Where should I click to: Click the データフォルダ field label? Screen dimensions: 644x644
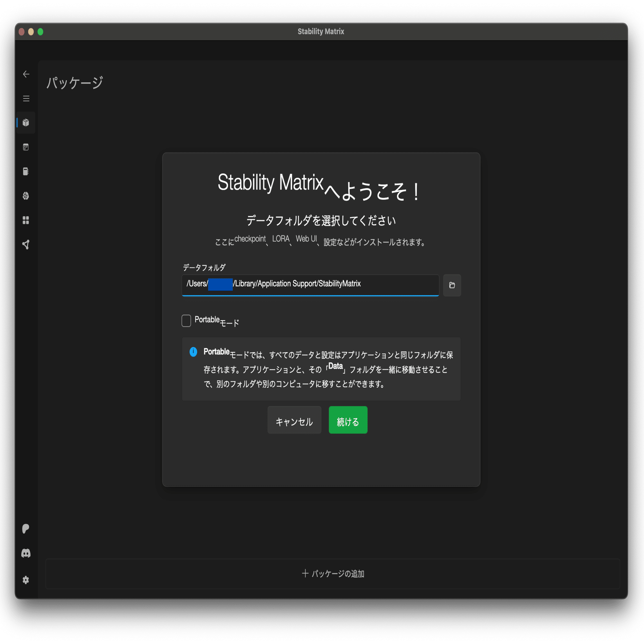[x=204, y=267]
